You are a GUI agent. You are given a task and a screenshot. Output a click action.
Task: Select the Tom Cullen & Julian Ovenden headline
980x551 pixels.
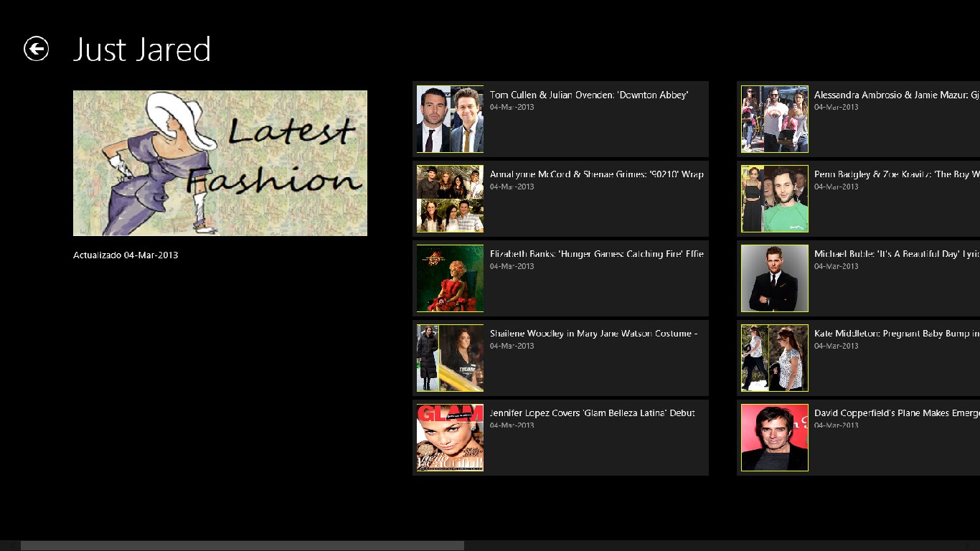(588, 95)
